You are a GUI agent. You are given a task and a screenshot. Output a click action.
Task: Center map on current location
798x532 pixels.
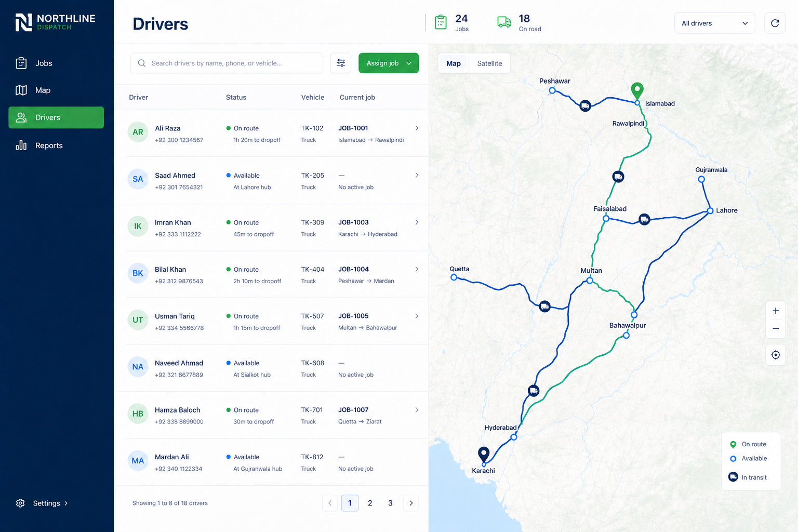click(x=776, y=355)
